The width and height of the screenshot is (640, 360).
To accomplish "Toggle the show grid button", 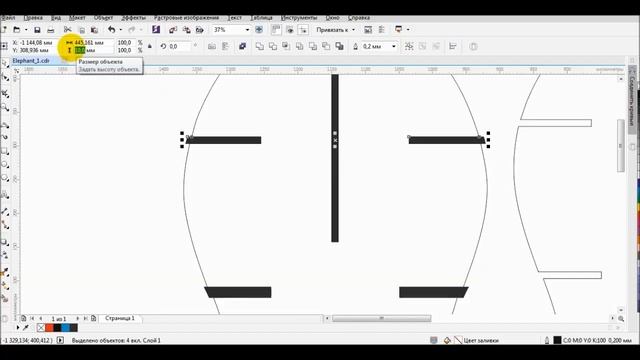I will coord(290,30).
